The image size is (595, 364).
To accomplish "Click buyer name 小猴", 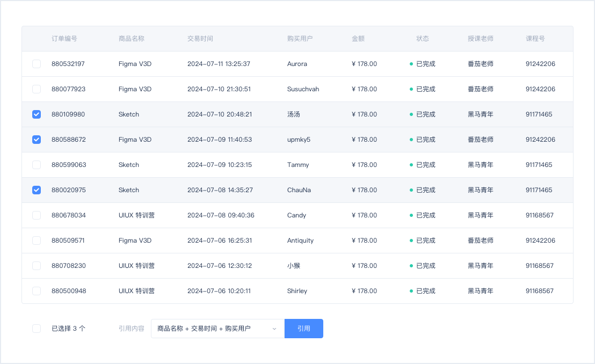I will click(294, 266).
